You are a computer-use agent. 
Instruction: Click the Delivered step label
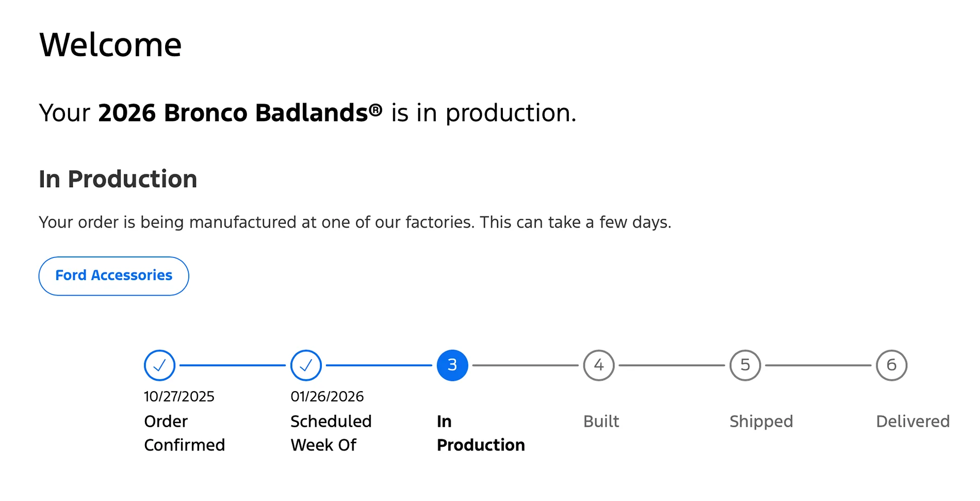[913, 422]
